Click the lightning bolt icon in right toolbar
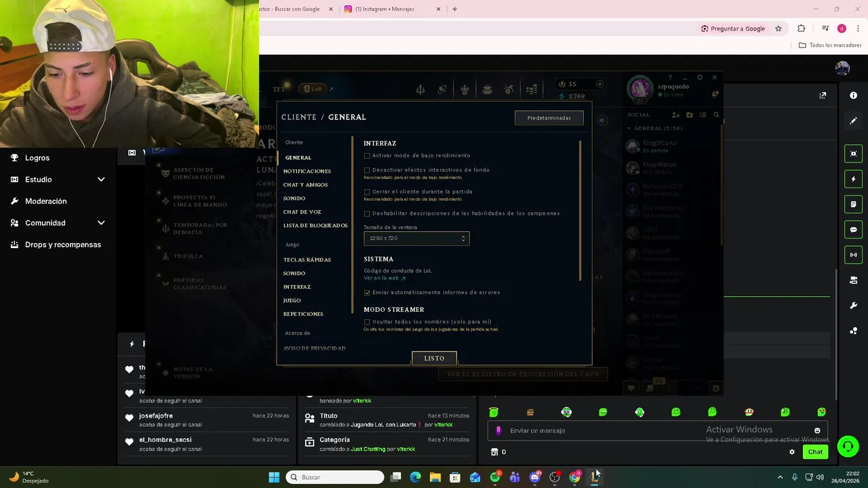Screen dimensions: 868x488 coord(853,180)
